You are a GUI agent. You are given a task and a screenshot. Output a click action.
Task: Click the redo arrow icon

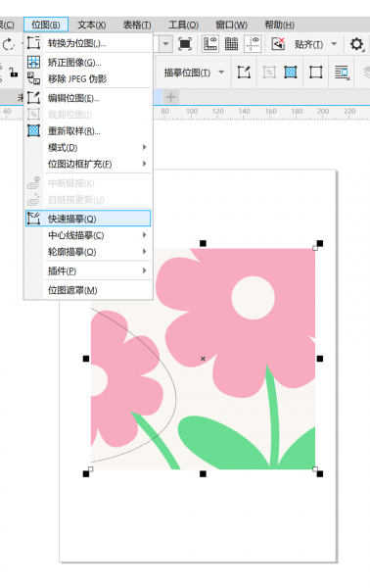pos(8,45)
